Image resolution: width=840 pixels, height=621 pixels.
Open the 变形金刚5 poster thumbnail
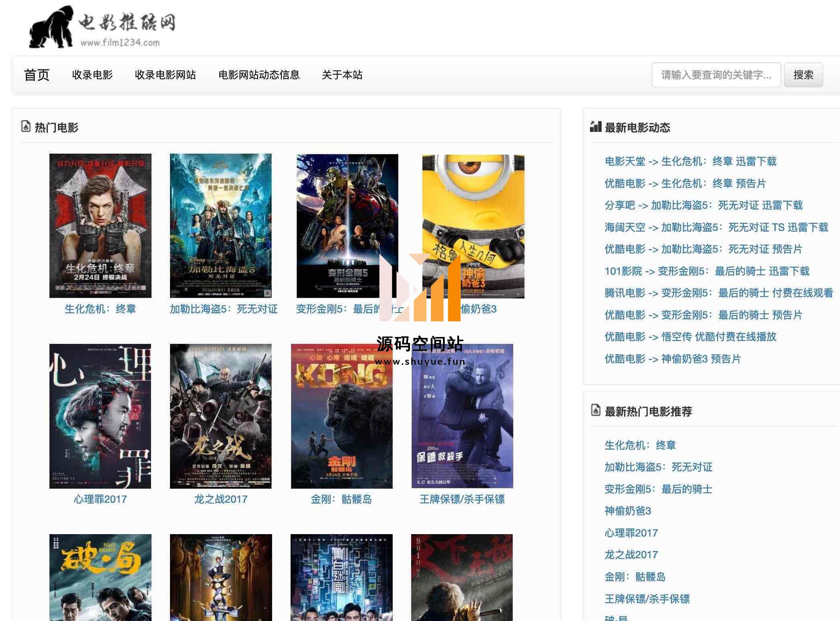347,226
